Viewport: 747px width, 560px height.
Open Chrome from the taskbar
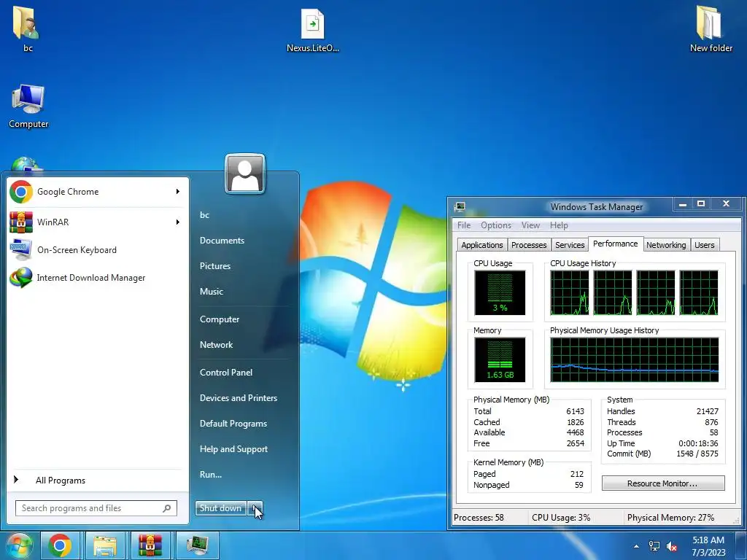(x=60, y=545)
